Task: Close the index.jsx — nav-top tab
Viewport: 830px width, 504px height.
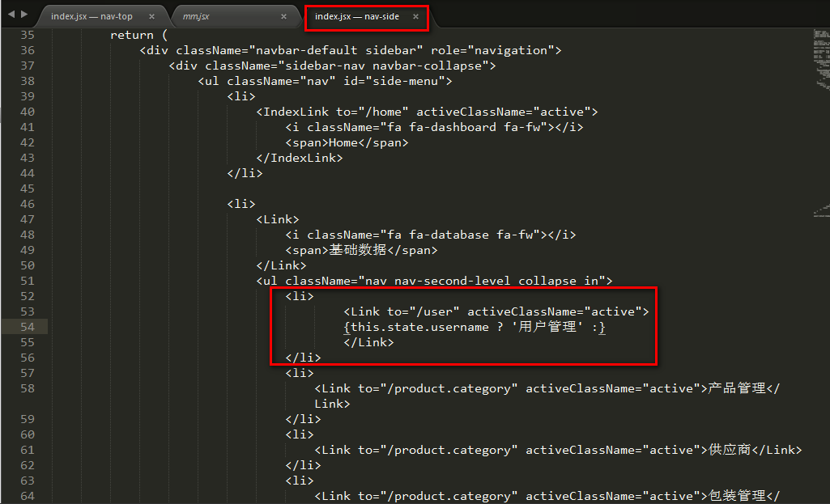Action: pyautogui.click(x=151, y=16)
